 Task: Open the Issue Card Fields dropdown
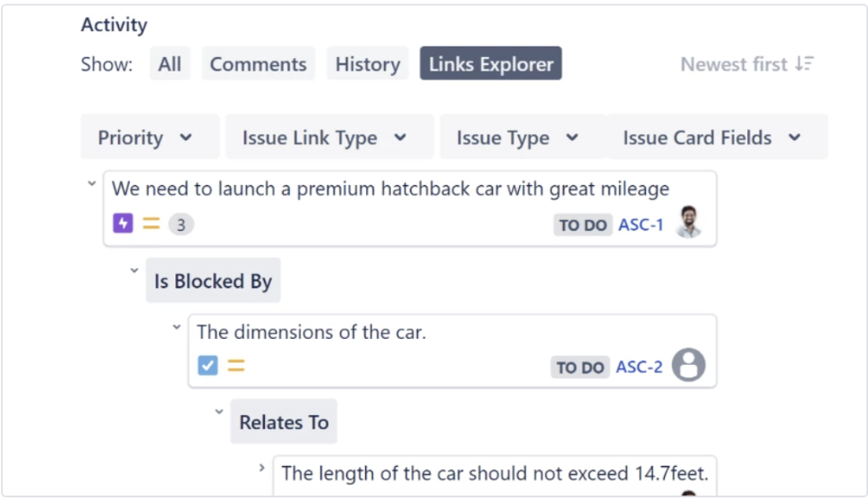tap(717, 137)
